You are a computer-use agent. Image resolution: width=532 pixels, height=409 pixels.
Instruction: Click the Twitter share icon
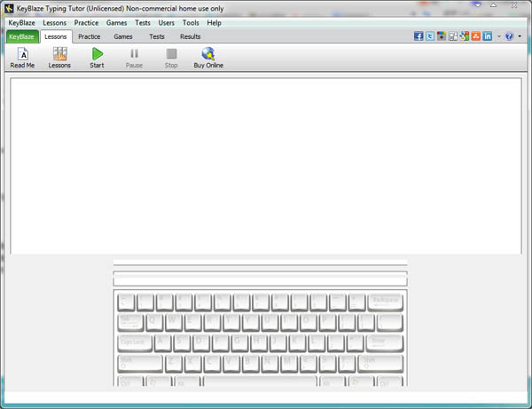click(430, 36)
